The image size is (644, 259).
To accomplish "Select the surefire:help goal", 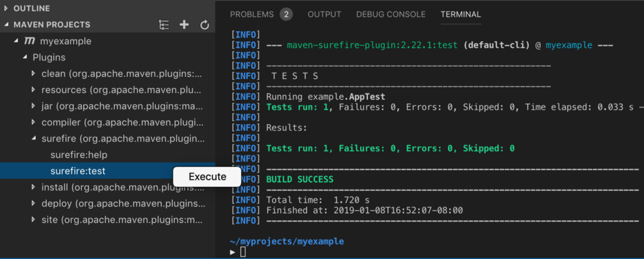I will (79, 155).
